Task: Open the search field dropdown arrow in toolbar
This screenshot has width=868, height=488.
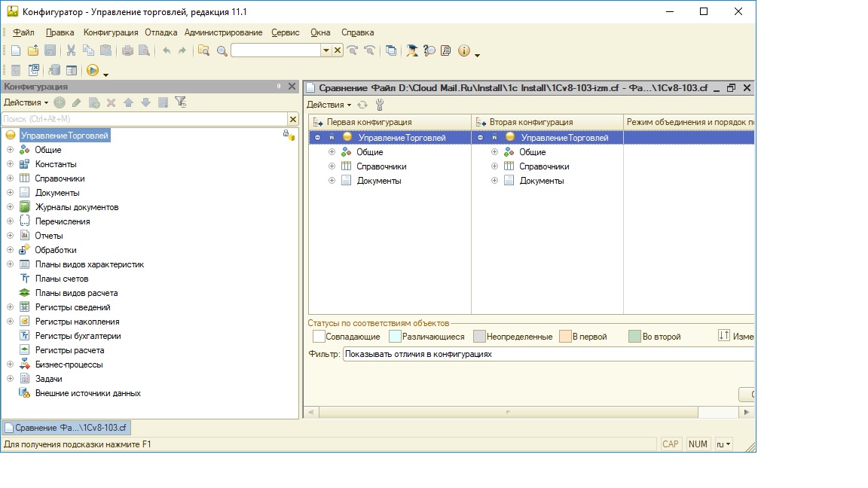Action: click(x=326, y=50)
